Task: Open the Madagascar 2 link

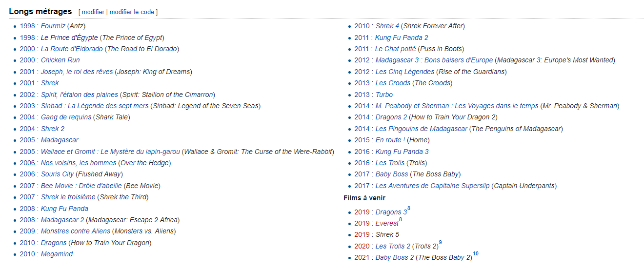Action: click(x=62, y=220)
